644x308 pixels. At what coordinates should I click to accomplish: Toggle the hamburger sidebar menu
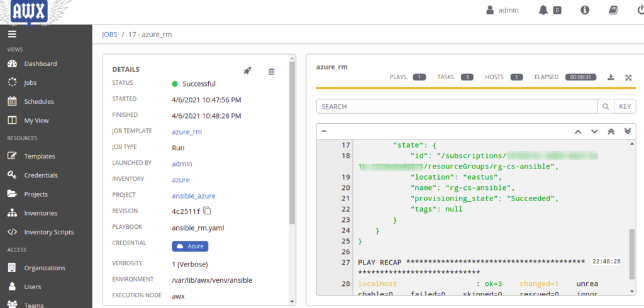[x=12, y=35]
